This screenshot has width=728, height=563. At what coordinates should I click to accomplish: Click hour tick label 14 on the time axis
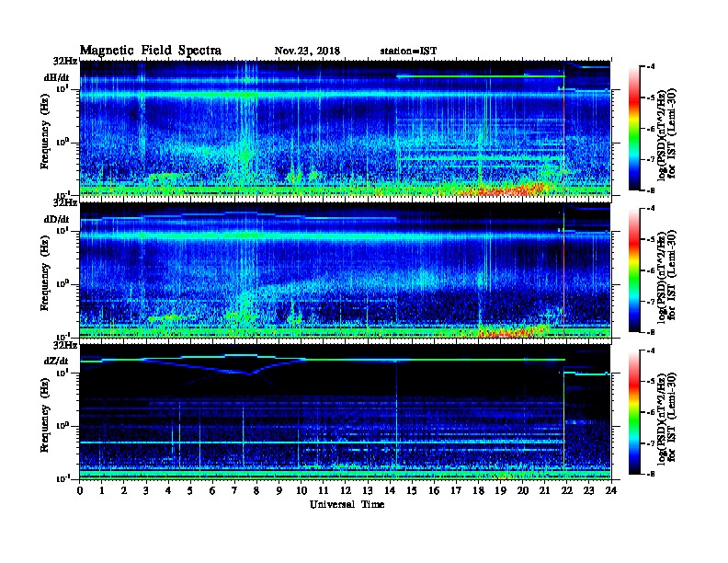390,491
